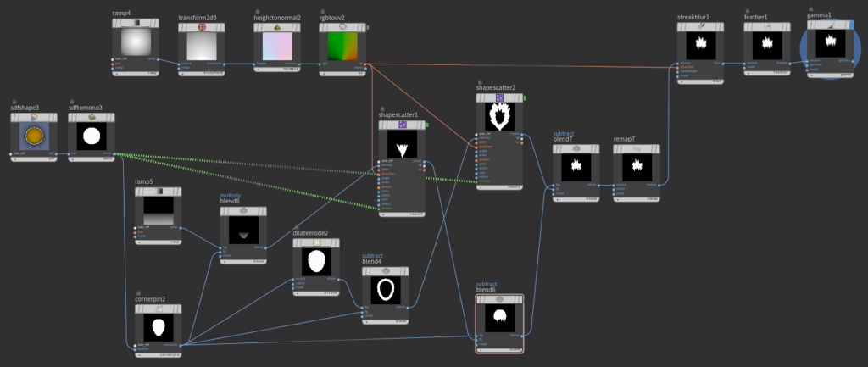
Task: Click the transform2d3 node header icon
Action: click(x=202, y=27)
